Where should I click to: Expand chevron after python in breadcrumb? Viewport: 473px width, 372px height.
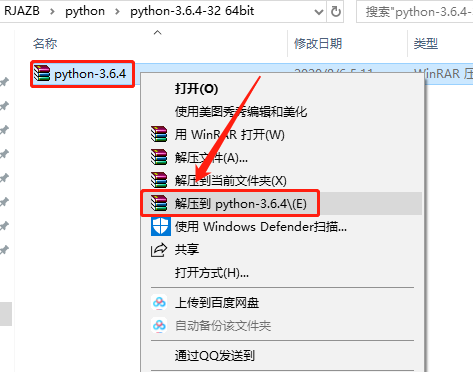117,12
